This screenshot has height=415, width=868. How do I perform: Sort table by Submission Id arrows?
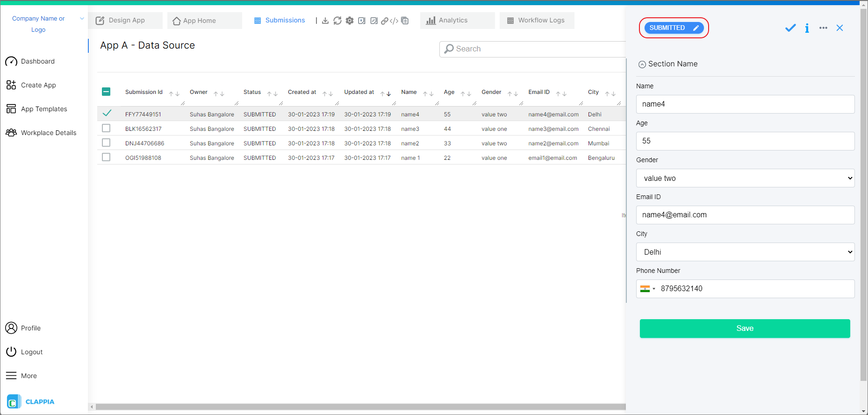coord(174,93)
